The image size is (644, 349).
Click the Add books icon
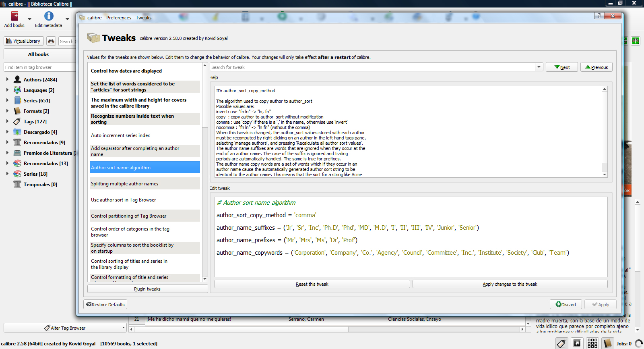pyautogui.click(x=14, y=16)
